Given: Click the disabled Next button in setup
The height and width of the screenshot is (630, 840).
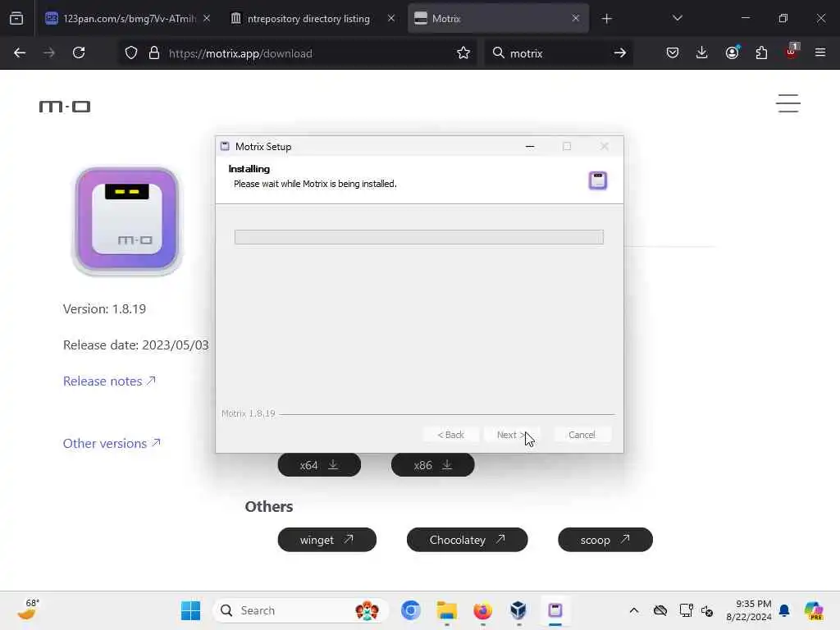Looking at the screenshot, I should click(510, 435).
